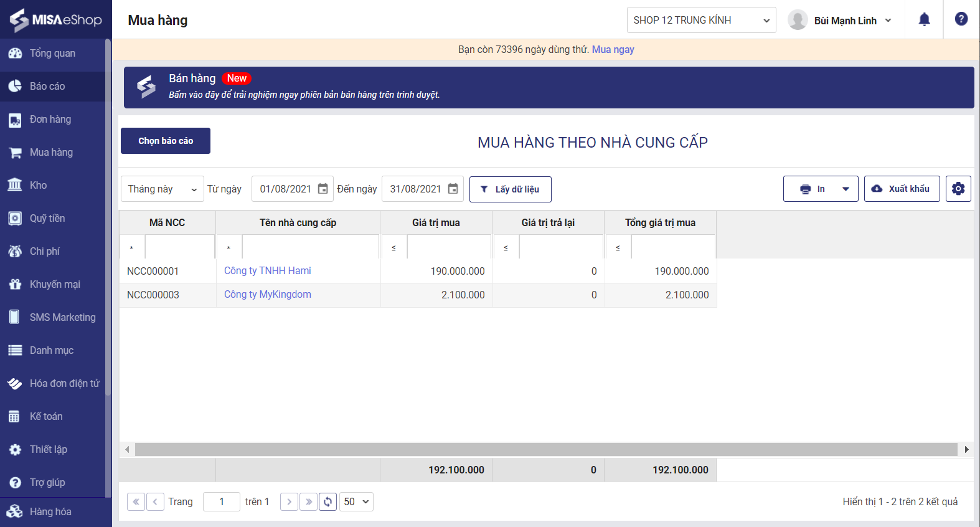The height and width of the screenshot is (527, 980).
Task: Open report settings gear button
Action: [958, 189]
